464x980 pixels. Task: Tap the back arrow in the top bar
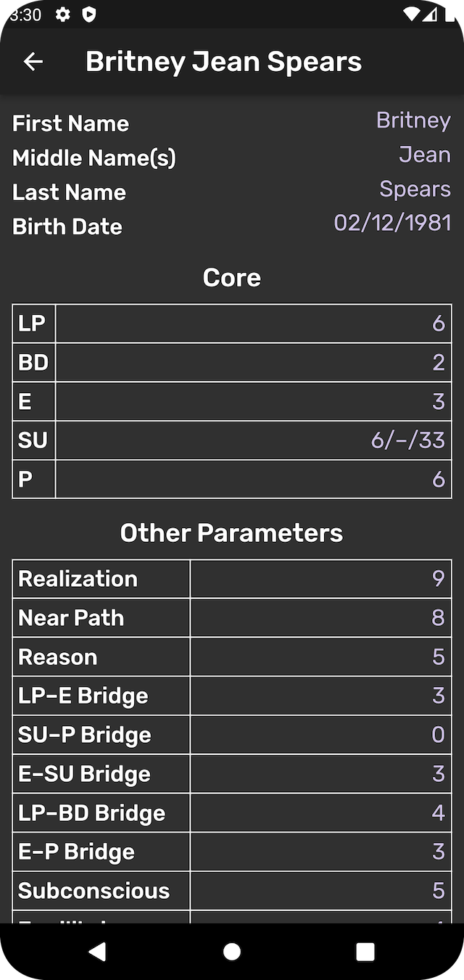(33, 62)
